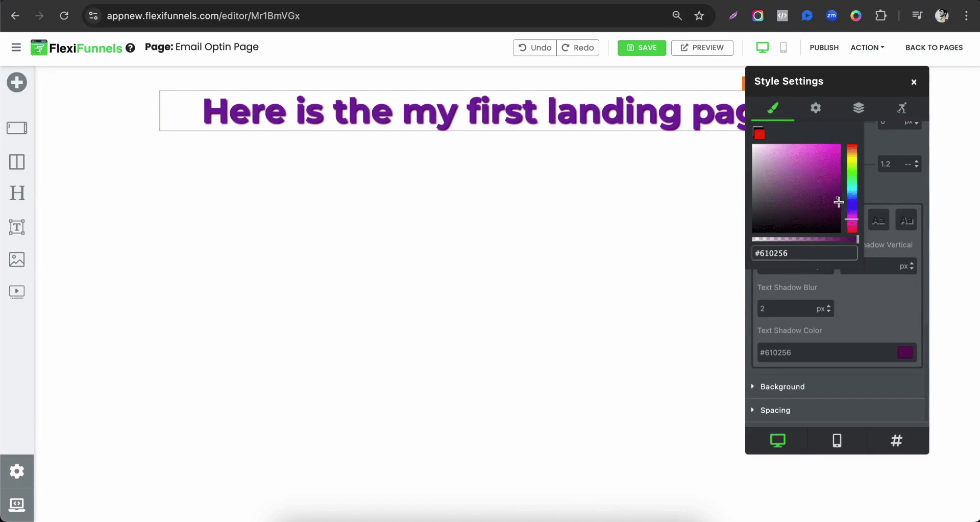Expand the Background section
The width and height of the screenshot is (980, 522).
[782, 387]
